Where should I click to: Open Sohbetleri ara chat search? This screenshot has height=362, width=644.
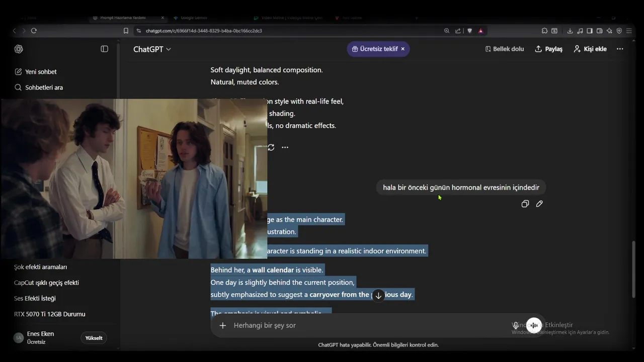pos(39,87)
